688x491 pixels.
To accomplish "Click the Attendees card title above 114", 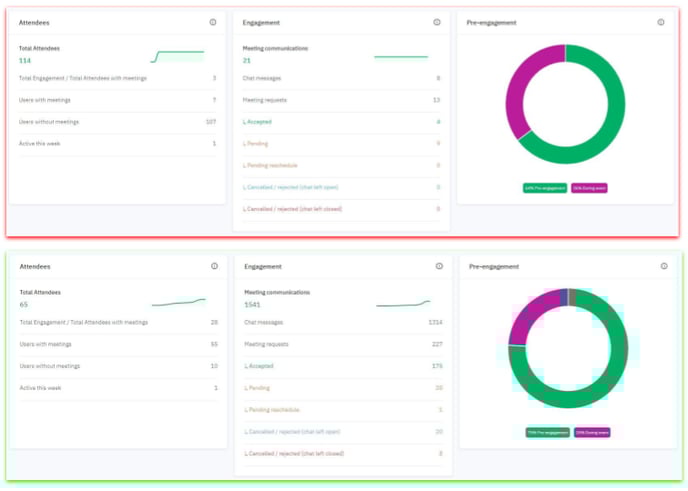I will [34, 22].
